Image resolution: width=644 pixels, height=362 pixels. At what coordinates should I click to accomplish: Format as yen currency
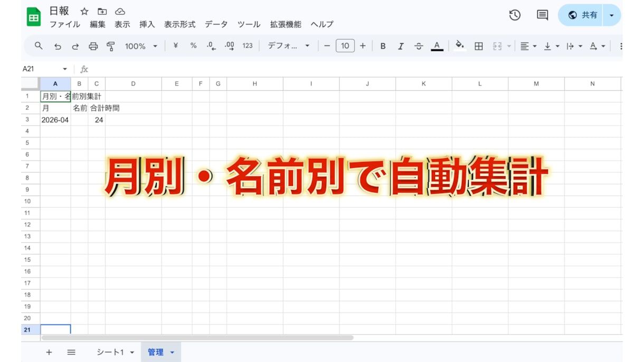176,46
